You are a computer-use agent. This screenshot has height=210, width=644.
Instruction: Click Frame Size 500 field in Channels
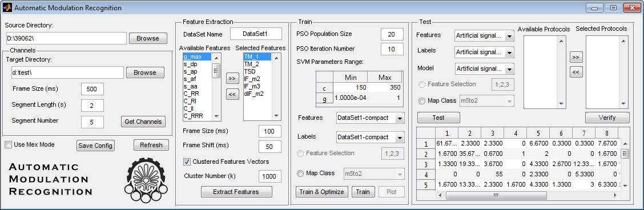(x=92, y=89)
